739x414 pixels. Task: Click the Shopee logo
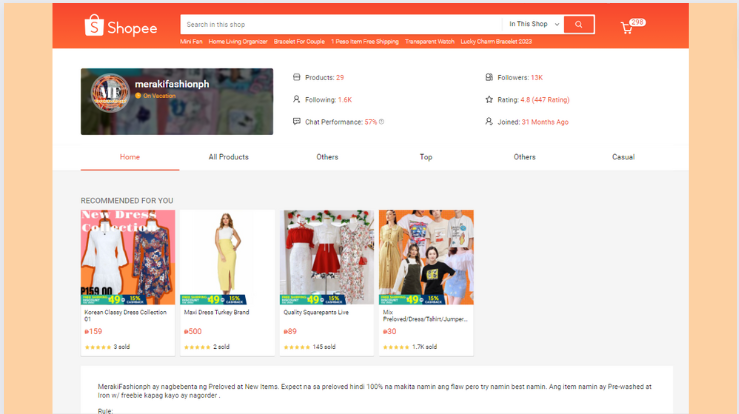(121, 25)
